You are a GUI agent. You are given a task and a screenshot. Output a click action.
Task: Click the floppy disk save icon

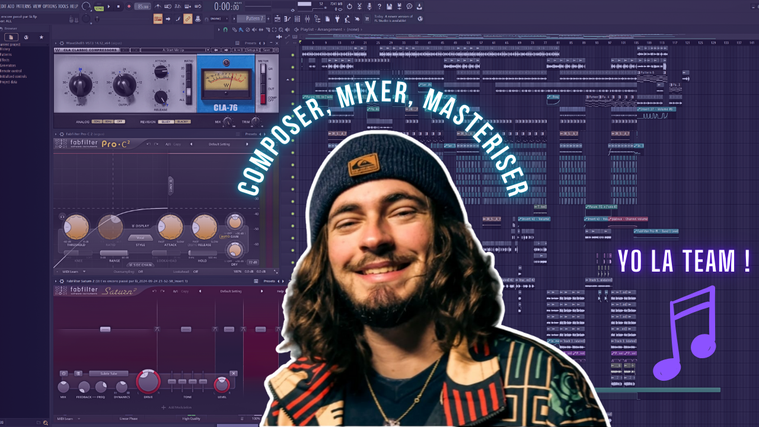click(x=389, y=6)
